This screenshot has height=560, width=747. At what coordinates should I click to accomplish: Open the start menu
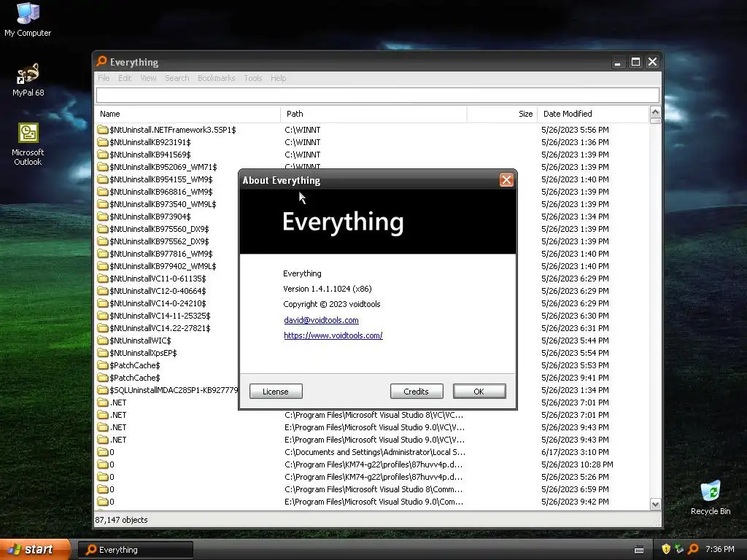click(x=35, y=549)
